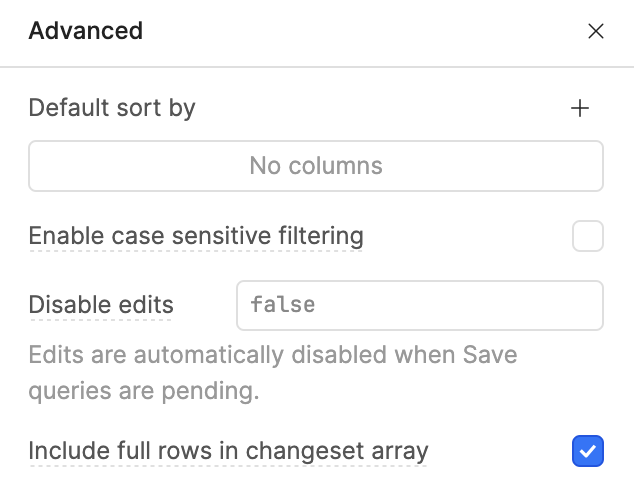
Task: Click the "Default sort by" label
Action: coord(112,108)
